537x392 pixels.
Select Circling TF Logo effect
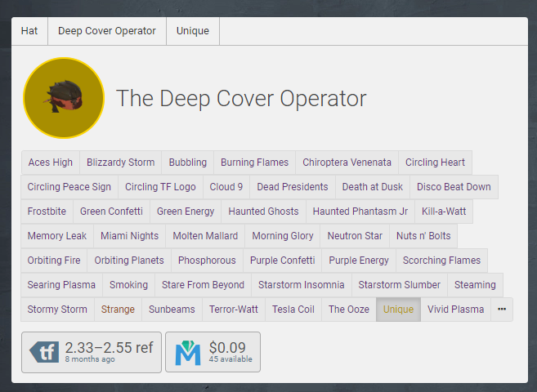(160, 187)
